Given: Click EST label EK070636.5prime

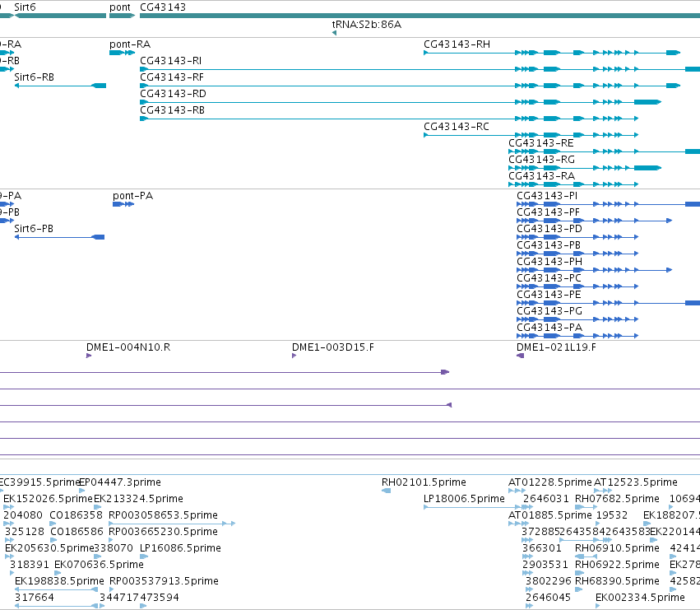Looking at the screenshot, I should coord(99,566).
